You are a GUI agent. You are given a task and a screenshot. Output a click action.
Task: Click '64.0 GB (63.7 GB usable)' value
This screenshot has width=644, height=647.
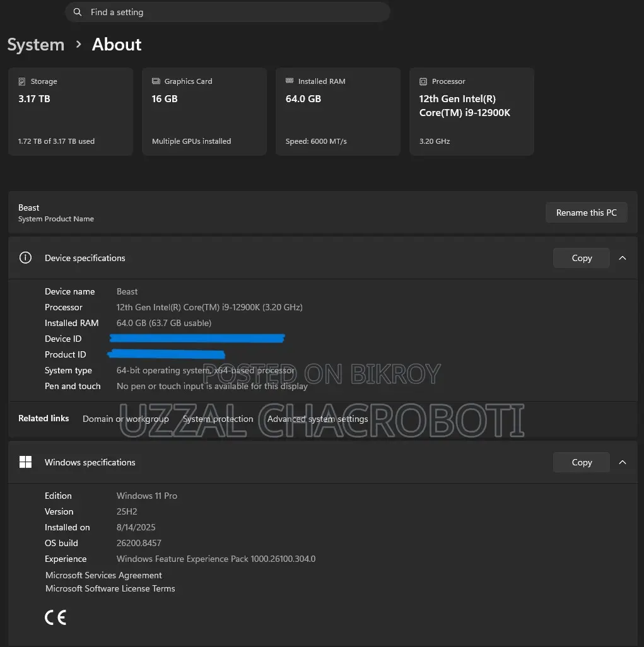point(164,323)
